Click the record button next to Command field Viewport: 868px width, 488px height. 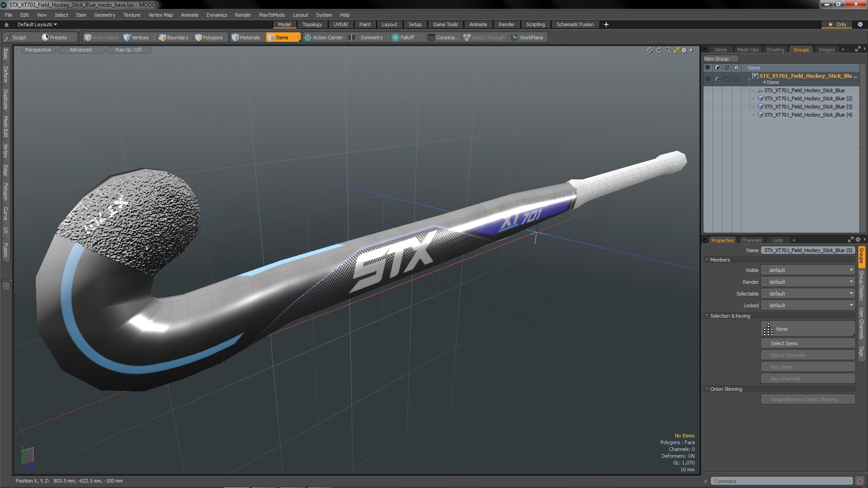[860, 481]
